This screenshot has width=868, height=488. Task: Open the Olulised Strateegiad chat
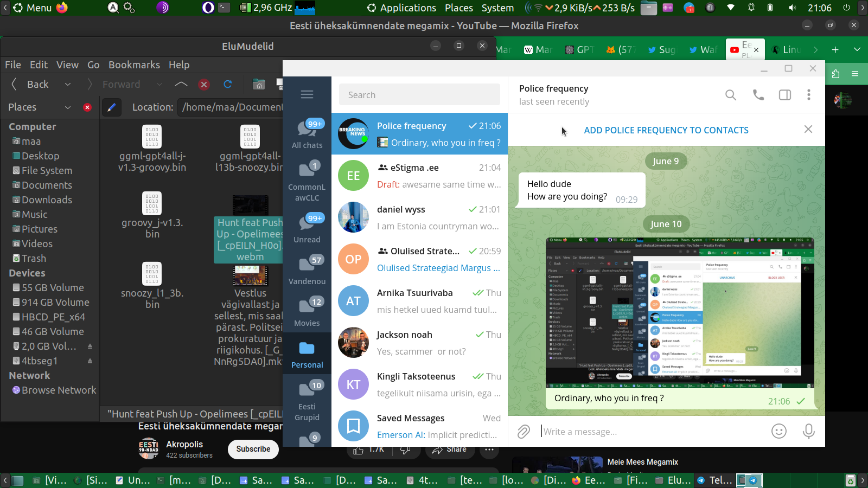click(x=419, y=259)
